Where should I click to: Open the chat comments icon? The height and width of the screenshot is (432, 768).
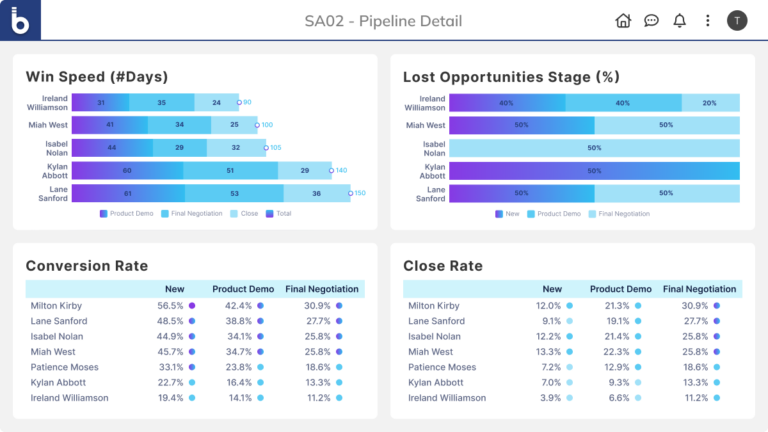tap(651, 20)
